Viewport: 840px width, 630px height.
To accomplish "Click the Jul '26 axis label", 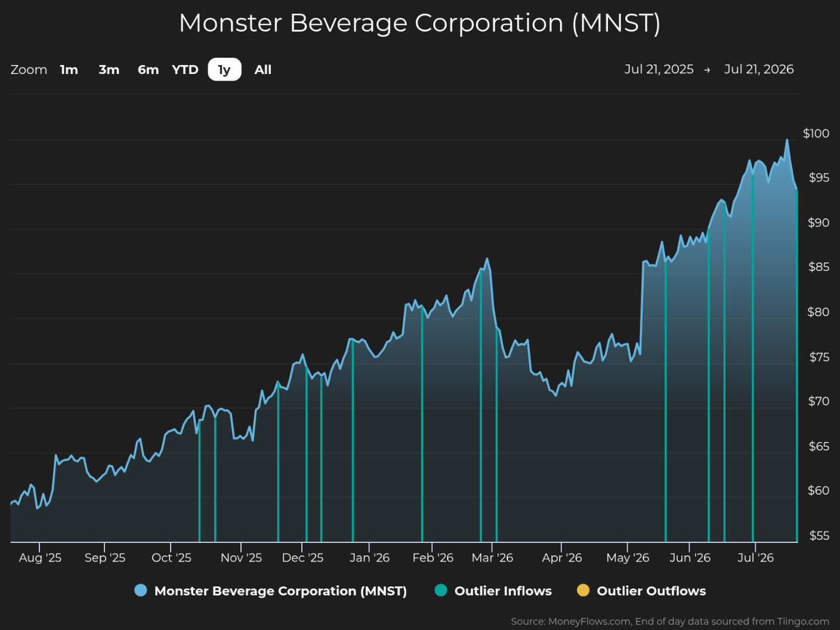I will click(755, 558).
